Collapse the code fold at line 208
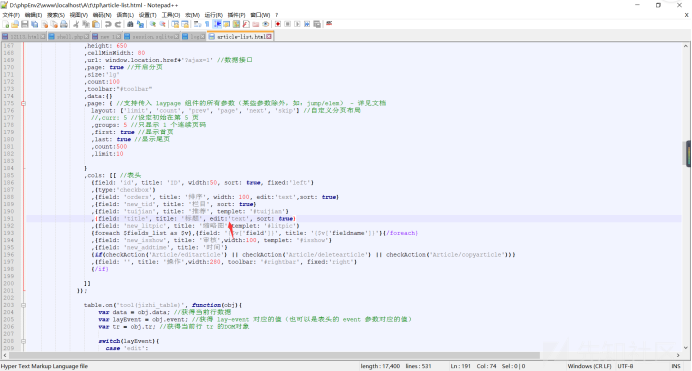Viewport: 692px width, 371px height. point(23,341)
